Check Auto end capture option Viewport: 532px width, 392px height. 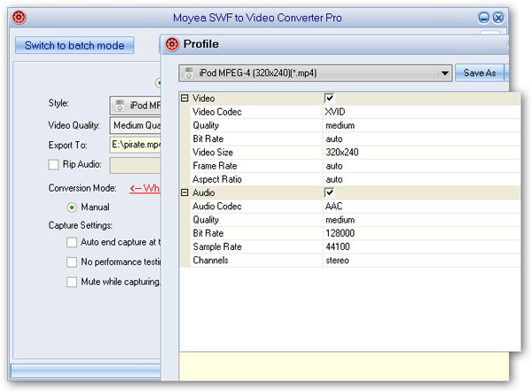pos(72,242)
